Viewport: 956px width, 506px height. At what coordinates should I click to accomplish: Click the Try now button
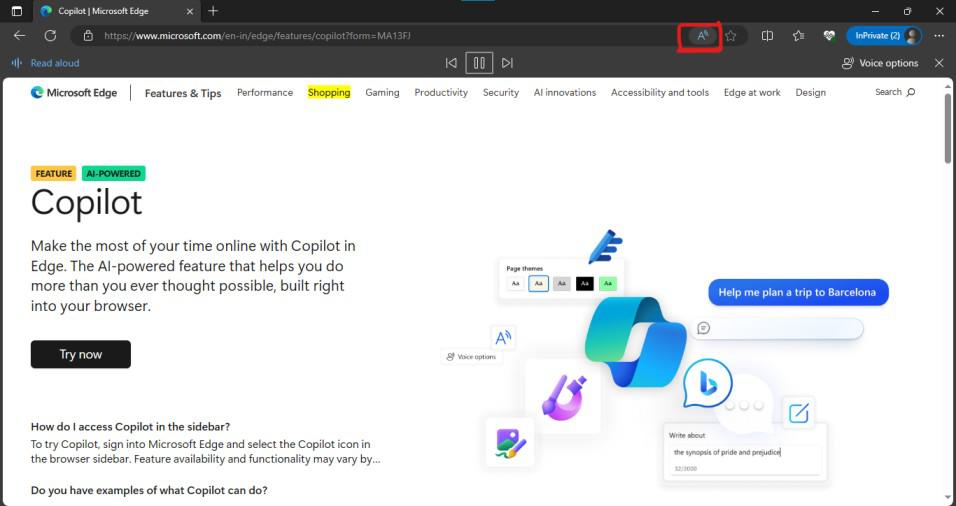pyautogui.click(x=80, y=354)
